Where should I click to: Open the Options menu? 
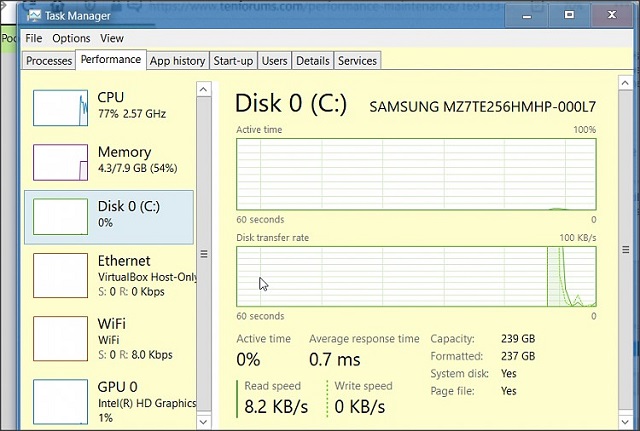(71, 38)
